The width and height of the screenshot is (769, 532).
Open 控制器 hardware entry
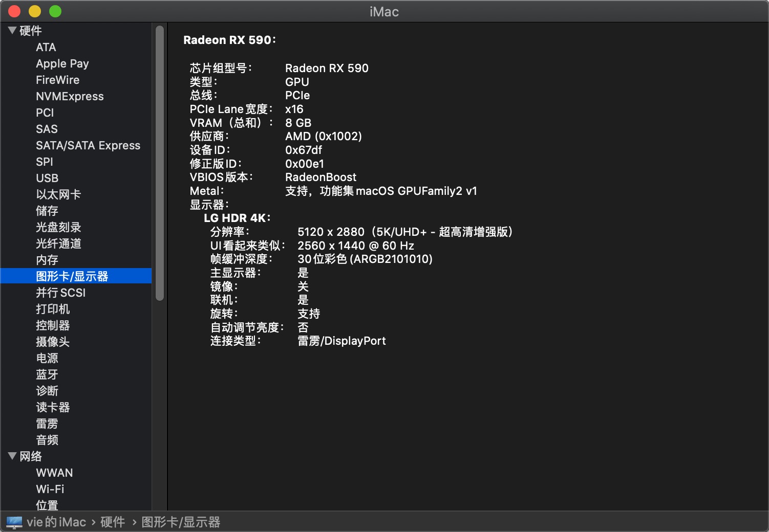tap(53, 325)
